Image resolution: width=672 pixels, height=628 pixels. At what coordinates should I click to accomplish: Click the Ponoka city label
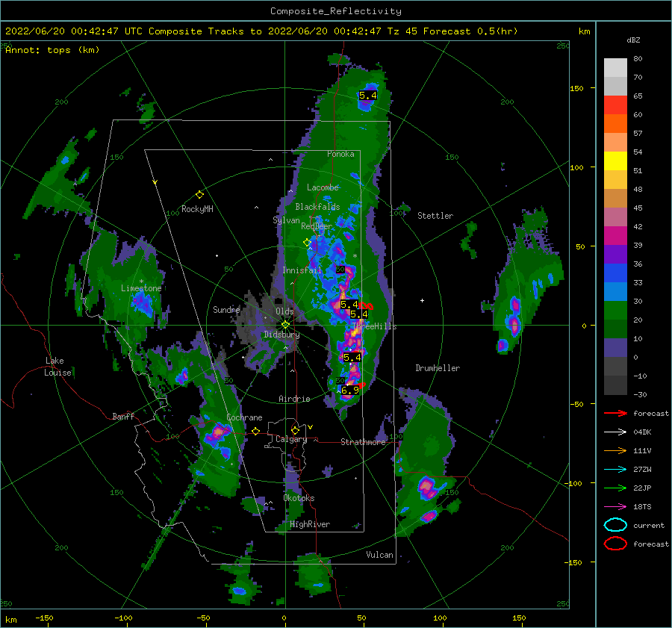[x=340, y=154]
